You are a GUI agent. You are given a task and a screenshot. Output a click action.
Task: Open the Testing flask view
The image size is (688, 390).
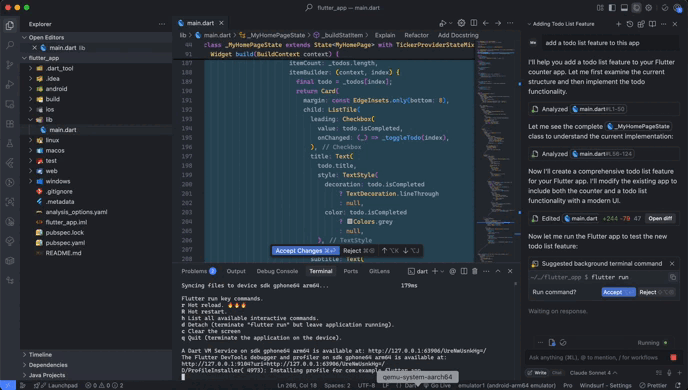(10, 143)
